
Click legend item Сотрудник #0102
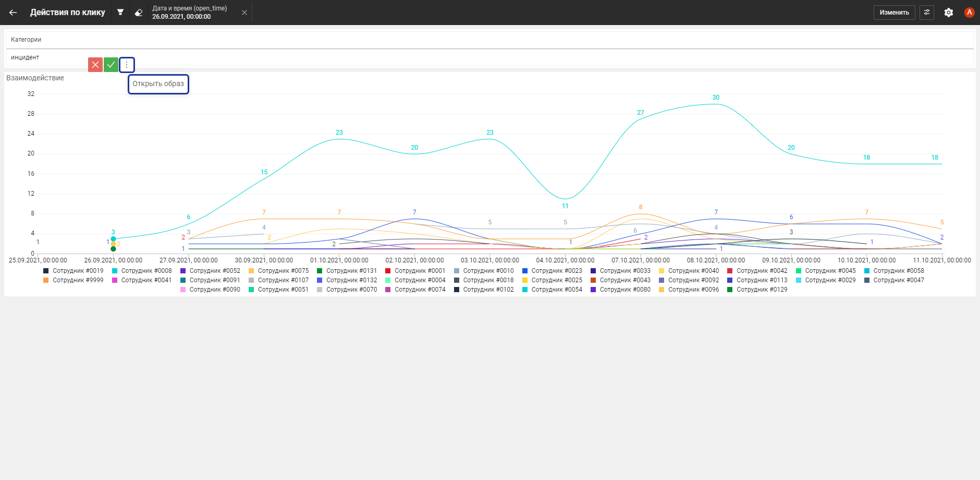(484, 290)
